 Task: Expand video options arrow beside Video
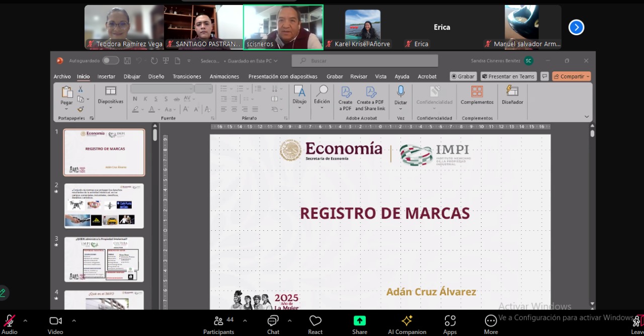point(74,320)
